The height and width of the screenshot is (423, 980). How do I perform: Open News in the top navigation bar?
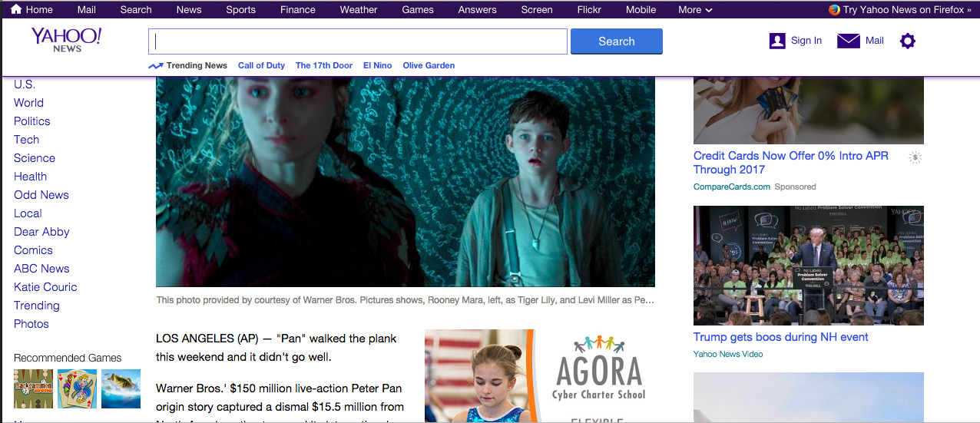pos(189,10)
